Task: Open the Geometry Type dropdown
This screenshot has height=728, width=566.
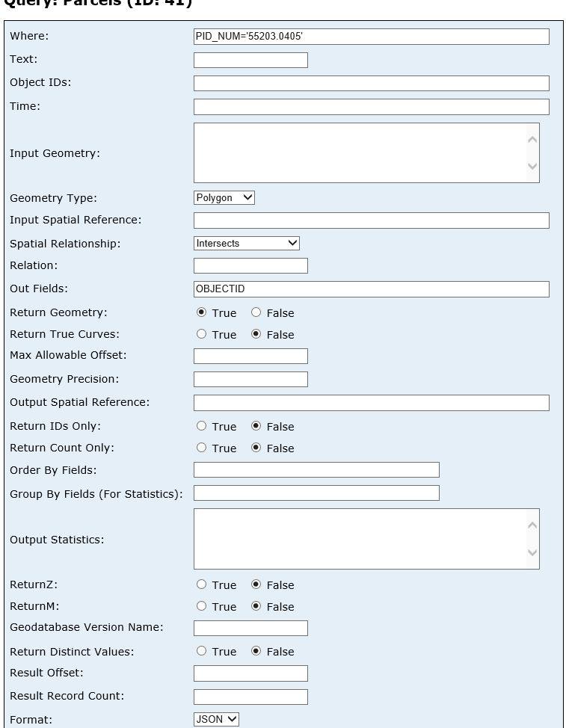Action: pyautogui.click(x=224, y=198)
